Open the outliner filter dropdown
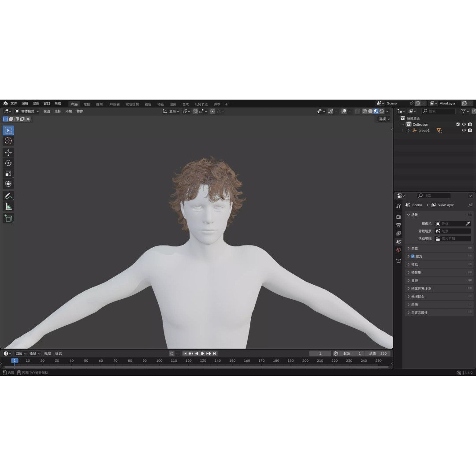Image resolution: width=476 pixels, height=476 pixels. point(465,112)
